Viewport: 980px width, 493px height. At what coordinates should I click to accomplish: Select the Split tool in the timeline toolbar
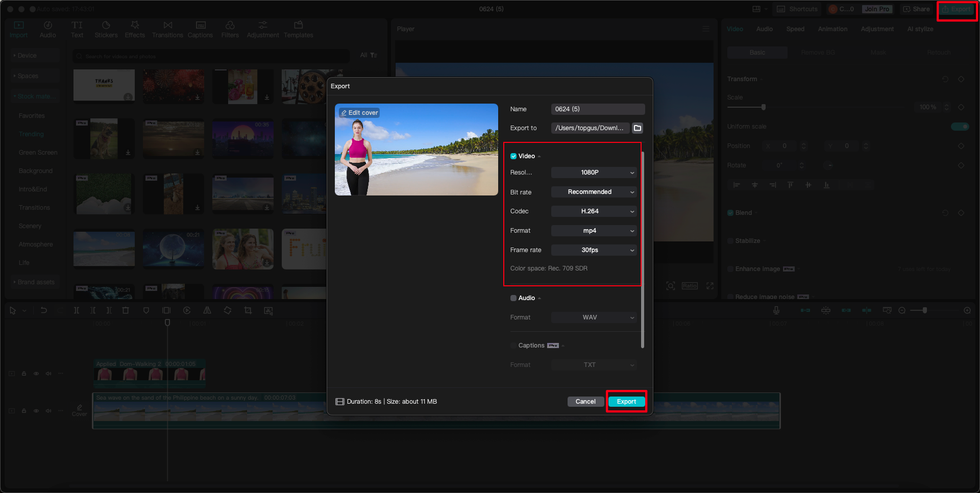pyautogui.click(x=77, y=310)
